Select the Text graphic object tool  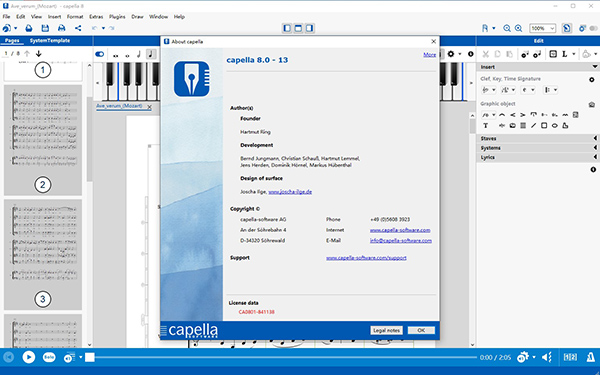pyautogui.click(x=486, y=126)
